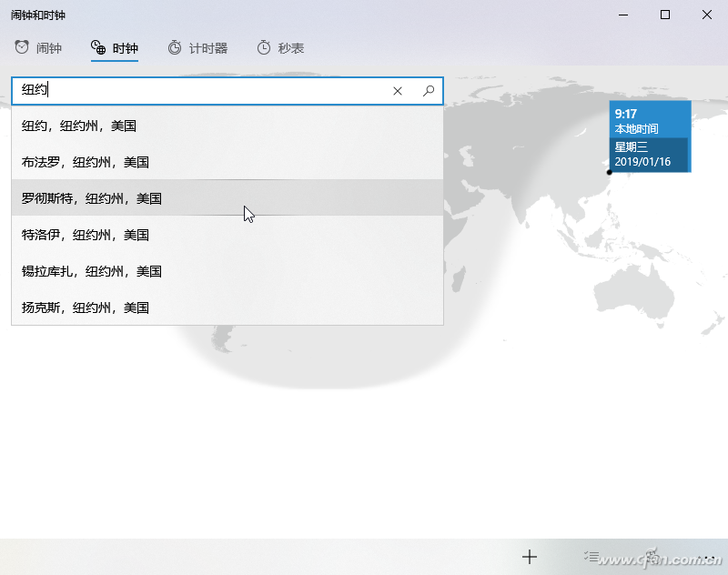
Task: Select the 闹钟 alarm clock icon
Action: click(20, 49)
